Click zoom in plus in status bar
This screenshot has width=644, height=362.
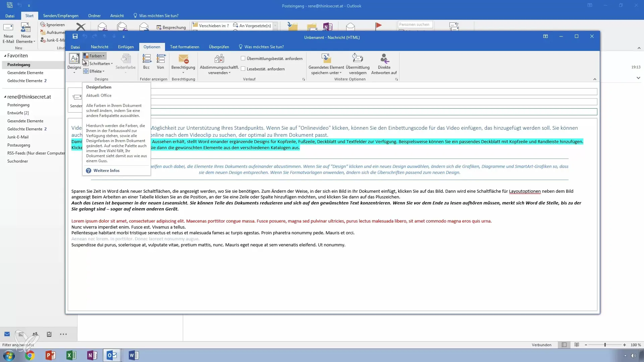(625, 345)
